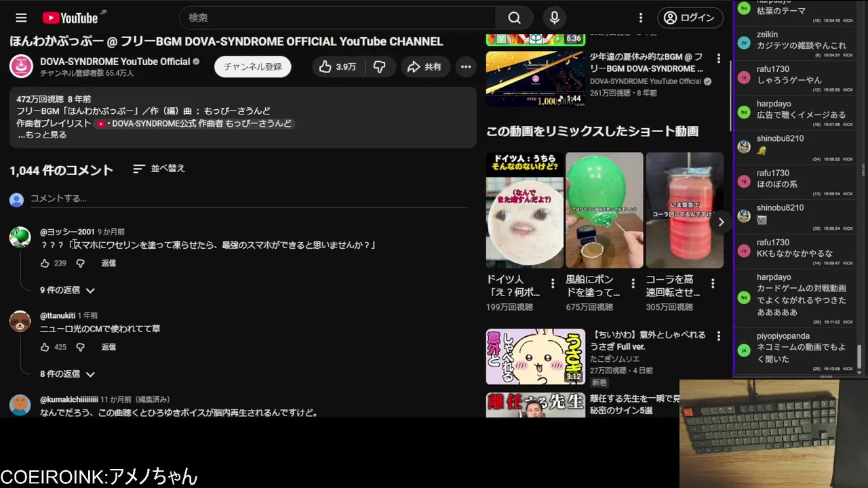Image resolution: width=868 pixels, height=488 pixels.
Task: Open 離任する先生 video thumbnail
Action: tap(536, 405)
